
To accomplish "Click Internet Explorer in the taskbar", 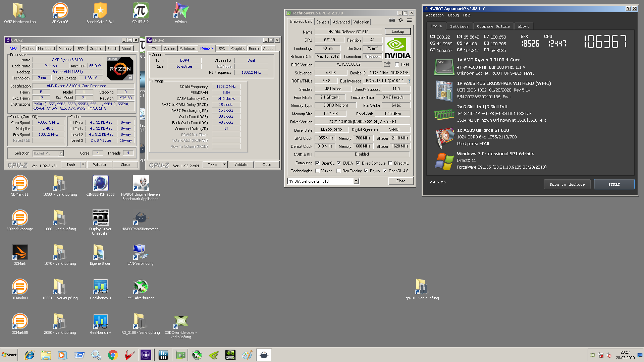I will pyautogui.click(x=30, y=355).
